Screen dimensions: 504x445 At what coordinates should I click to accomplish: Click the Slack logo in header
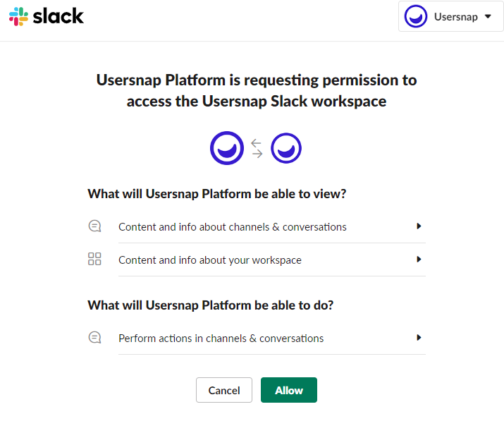tap(47, 16)
